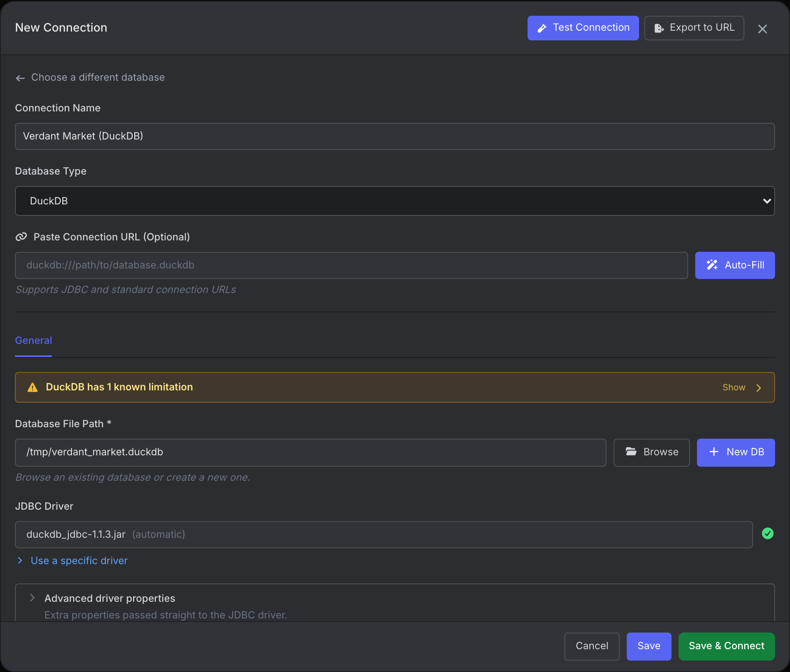This screenshot has width=790, height=672.
Task: Expand Advanced driver properties section
Action: [110, 598]
